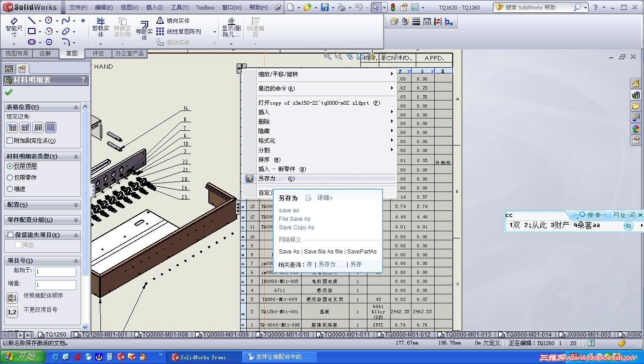
Task: Open the Toolbox menu
Action: pyautogui.click(x=205, y=8)
